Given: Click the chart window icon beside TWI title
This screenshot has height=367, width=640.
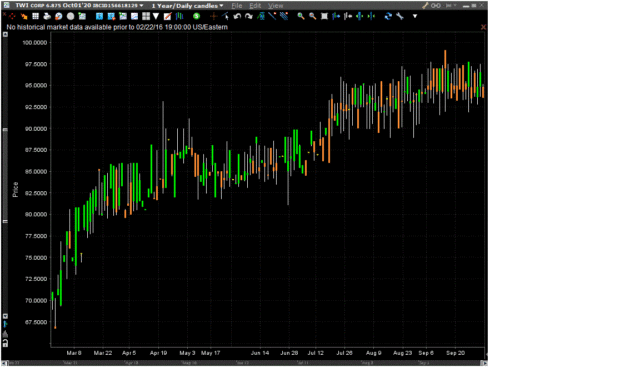Looking at the screenshot, I should [6, 5].
